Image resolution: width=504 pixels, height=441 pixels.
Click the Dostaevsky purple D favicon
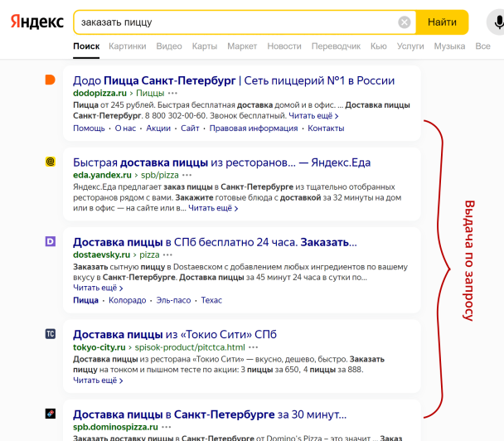50,241
